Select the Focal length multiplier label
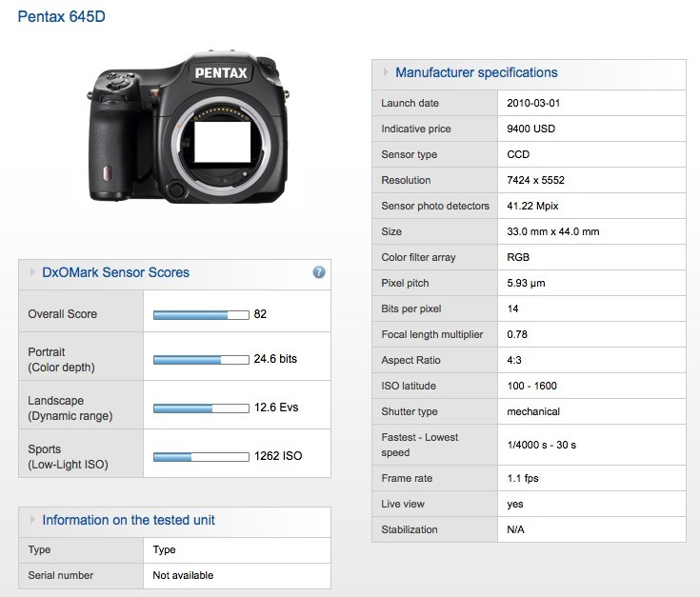The image size is (700, 597). point(432,334)
